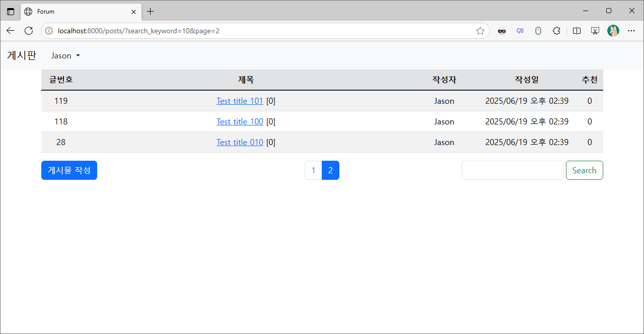The height and width of the screenshot is (334, 644).
Task: Close the Forum tab
Action: coord(133,12)
